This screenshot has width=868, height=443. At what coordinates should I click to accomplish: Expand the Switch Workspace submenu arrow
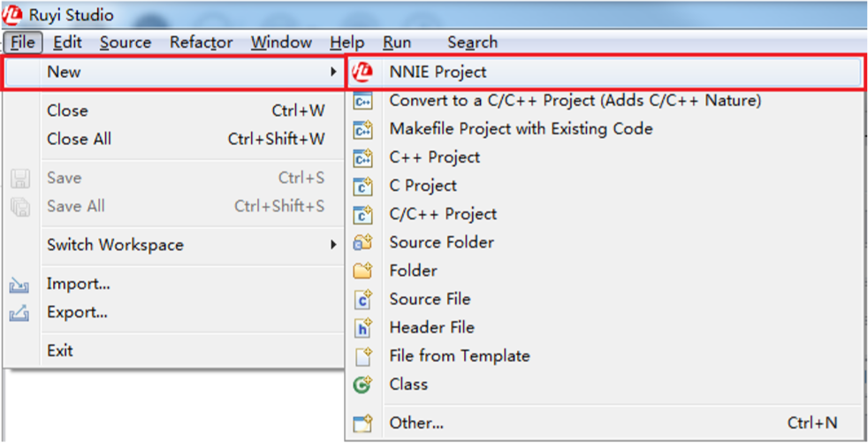click(x=333, y=245)
